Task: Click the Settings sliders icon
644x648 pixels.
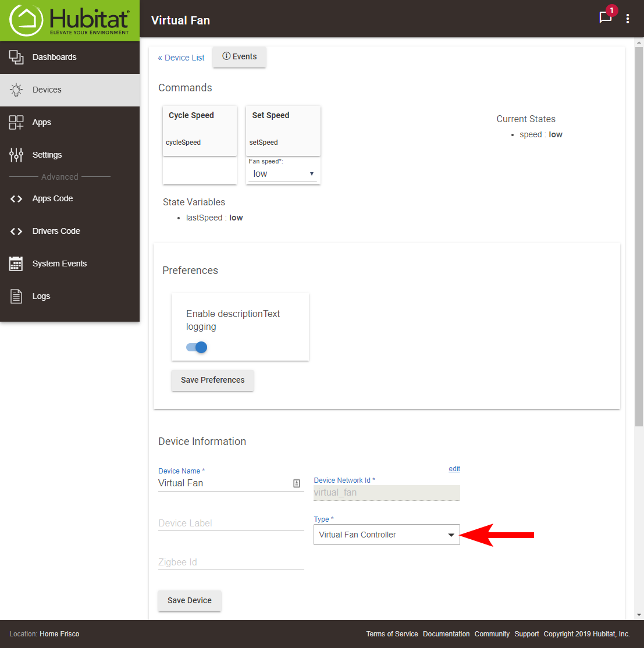Action: pyautogui.click(x=16, y=155)
